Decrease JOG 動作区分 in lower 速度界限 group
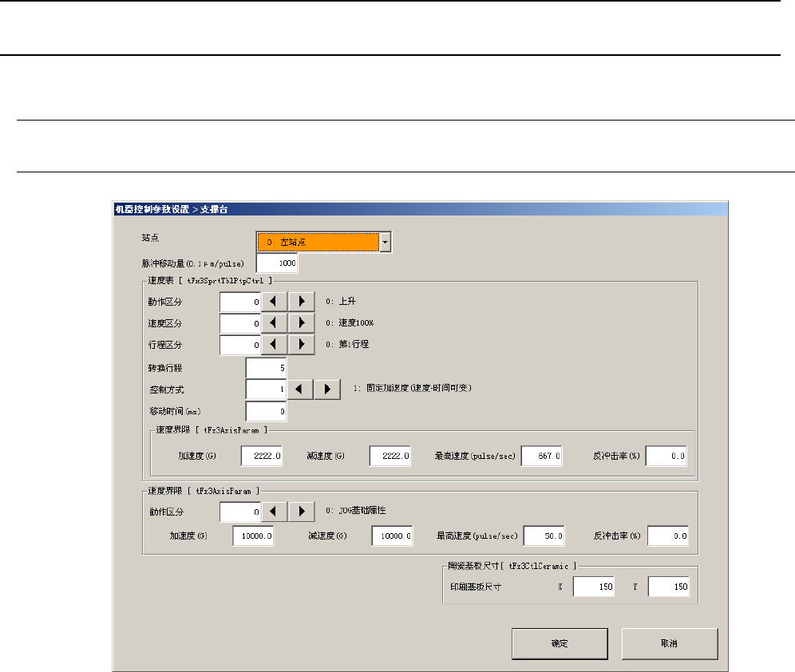 click(274, 511)
